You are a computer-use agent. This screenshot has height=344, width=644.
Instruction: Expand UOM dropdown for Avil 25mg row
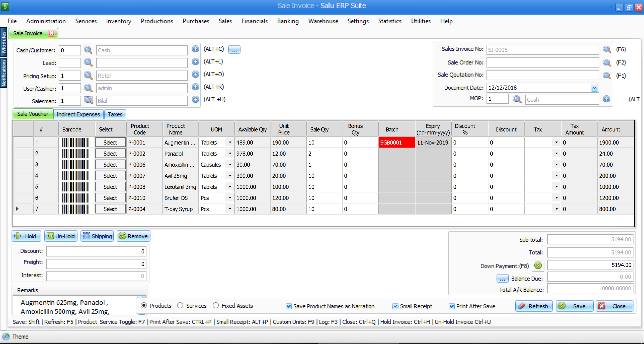coord(230,176)
